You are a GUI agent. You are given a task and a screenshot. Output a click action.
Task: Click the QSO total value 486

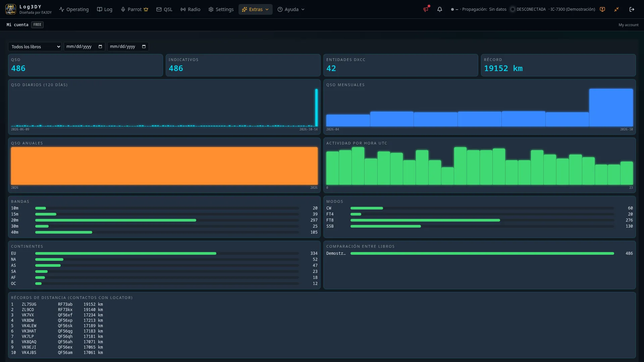coord(18,68)
